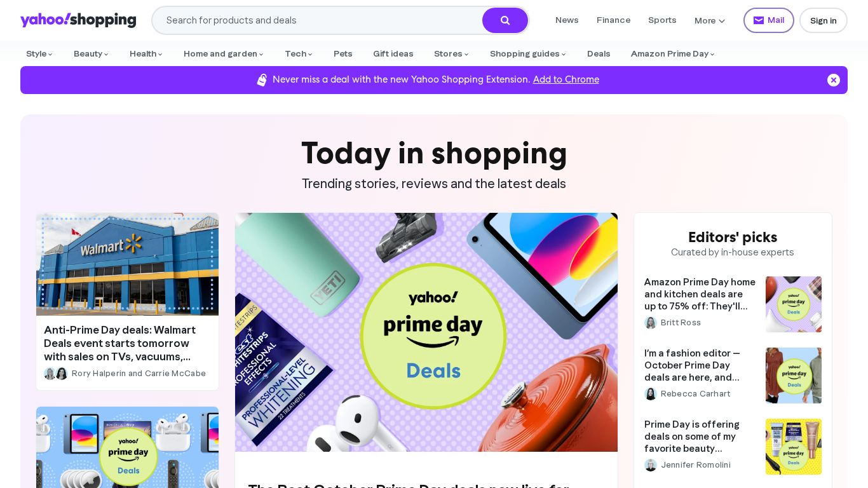Expand the Shopping guides dropdown
Viewport: 868px width, 488px height.
click(x=528, y=54)
